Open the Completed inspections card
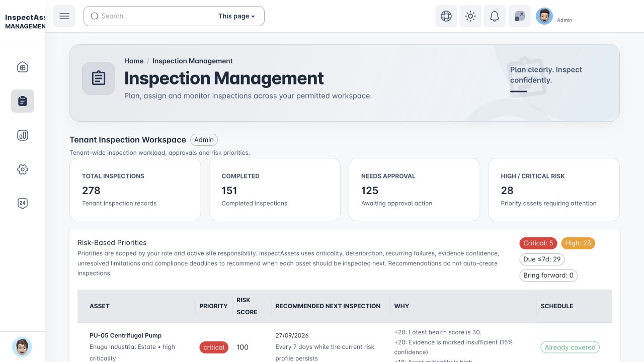Screen dimensions: 644x362 click(x=275, y=190)
